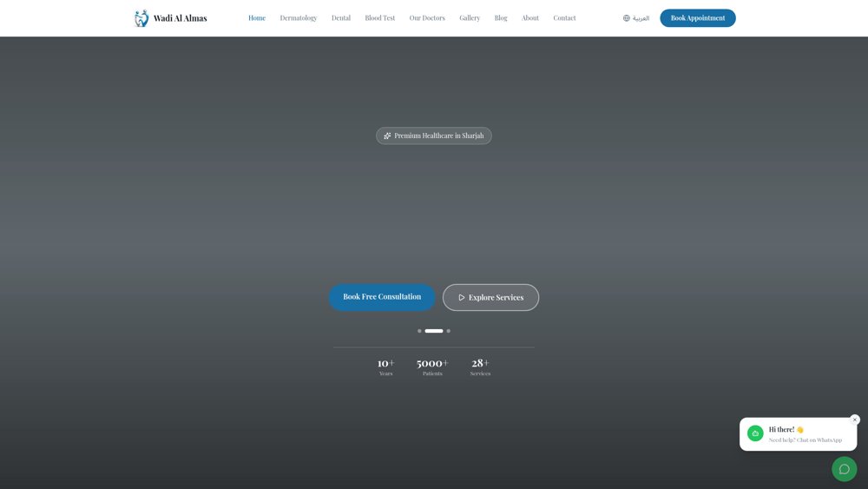Click the Book Free Consultation button
The width and height of the screenshot is (868, 489).
tap(382, 297)
